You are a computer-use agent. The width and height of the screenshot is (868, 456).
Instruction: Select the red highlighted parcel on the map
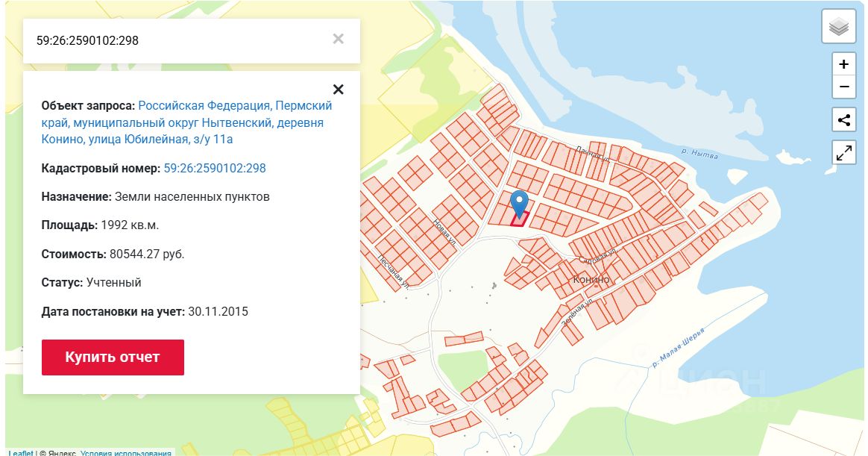(x=520, y=219)
